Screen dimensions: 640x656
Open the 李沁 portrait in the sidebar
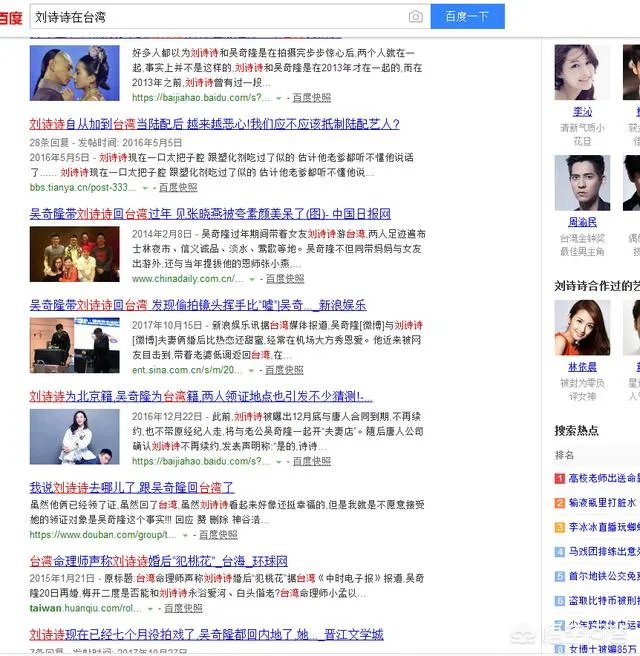(x=582, y=72)
